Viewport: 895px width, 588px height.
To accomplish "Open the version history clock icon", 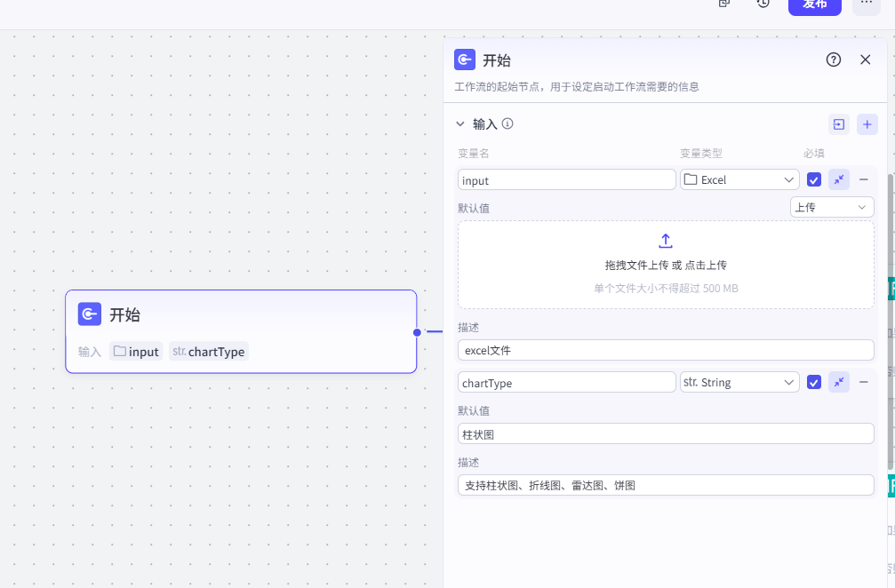I will point(763,4).
